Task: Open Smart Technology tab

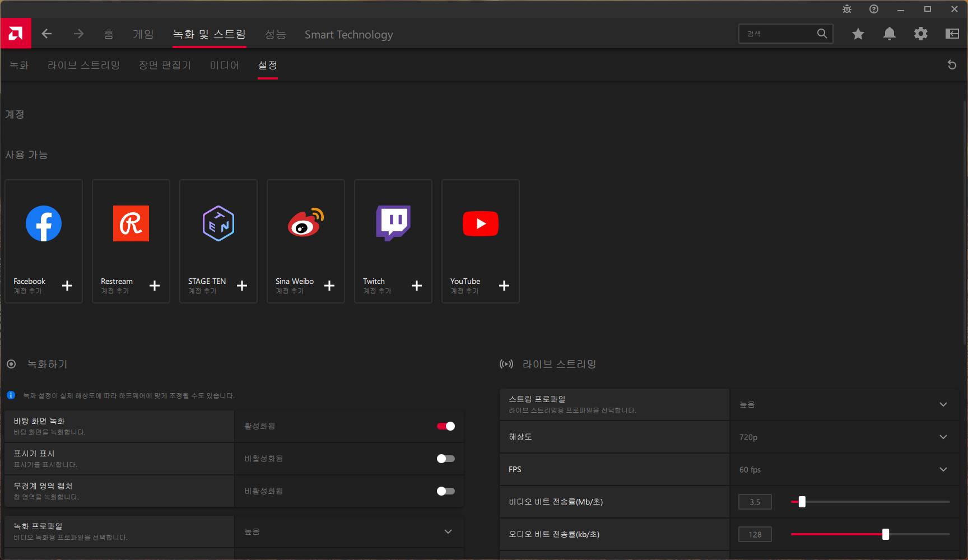Action: click(349, 34)
